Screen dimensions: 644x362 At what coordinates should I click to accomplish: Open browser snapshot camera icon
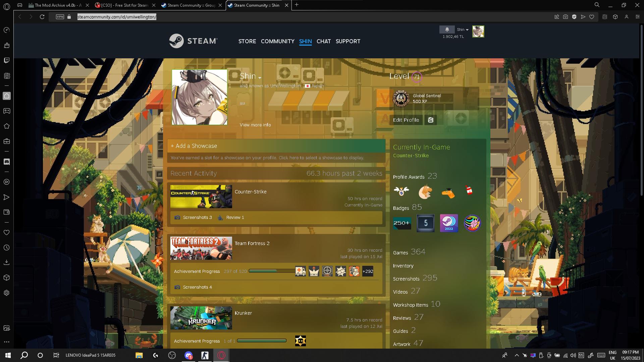[566, 17]
